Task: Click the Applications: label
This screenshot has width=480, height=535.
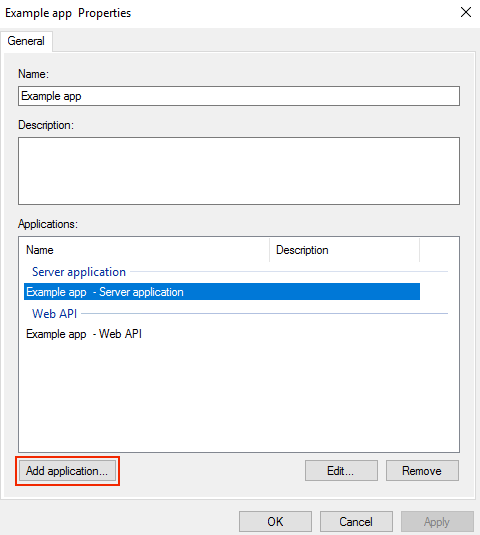Action: (48, 224)
